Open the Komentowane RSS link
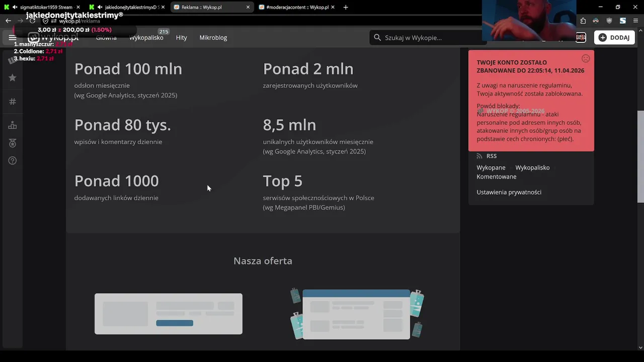 coord(497,176)
